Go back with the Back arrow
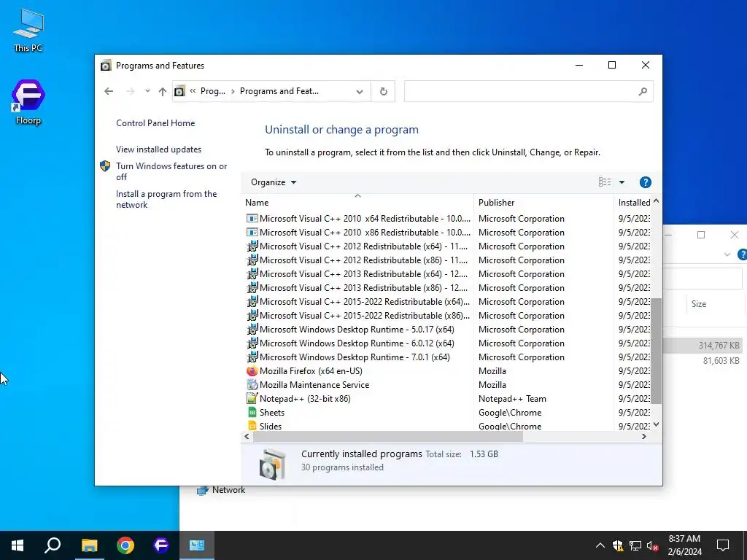Viewport: 747px width, 560px height. point(109,91)
